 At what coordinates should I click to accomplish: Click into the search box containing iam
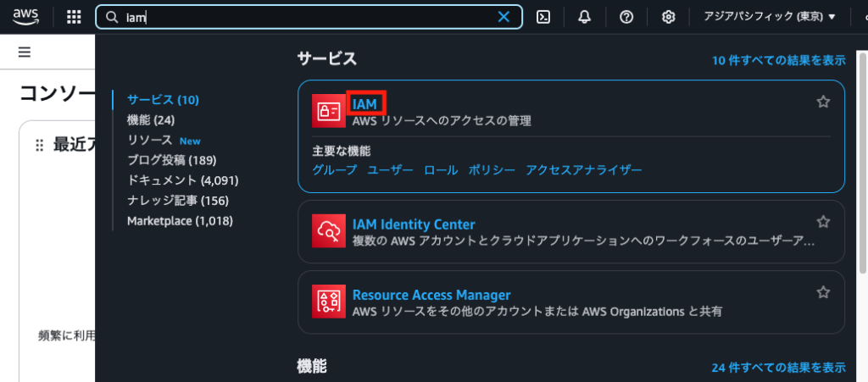click(x=309, y=17)
